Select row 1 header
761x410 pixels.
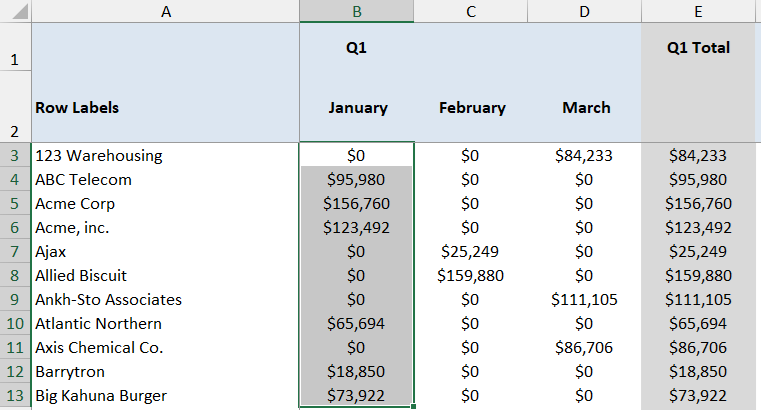click(15, 47)
